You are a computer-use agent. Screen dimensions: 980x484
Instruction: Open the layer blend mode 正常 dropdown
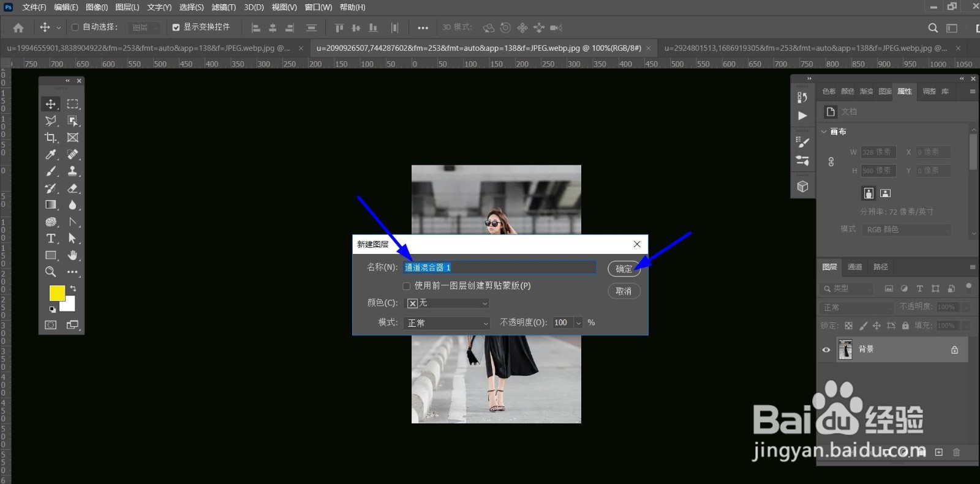(857, 307)
